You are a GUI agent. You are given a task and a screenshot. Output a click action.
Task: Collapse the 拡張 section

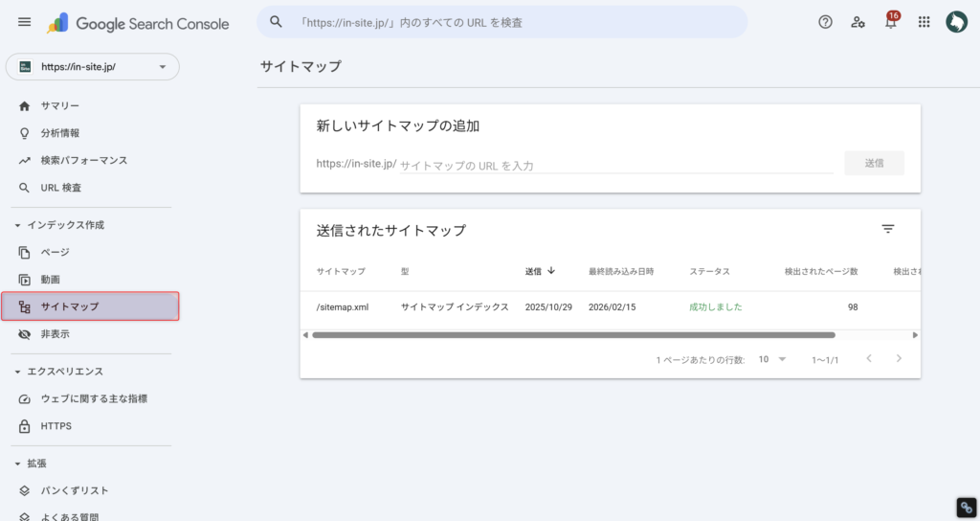[x=17, y=464]
